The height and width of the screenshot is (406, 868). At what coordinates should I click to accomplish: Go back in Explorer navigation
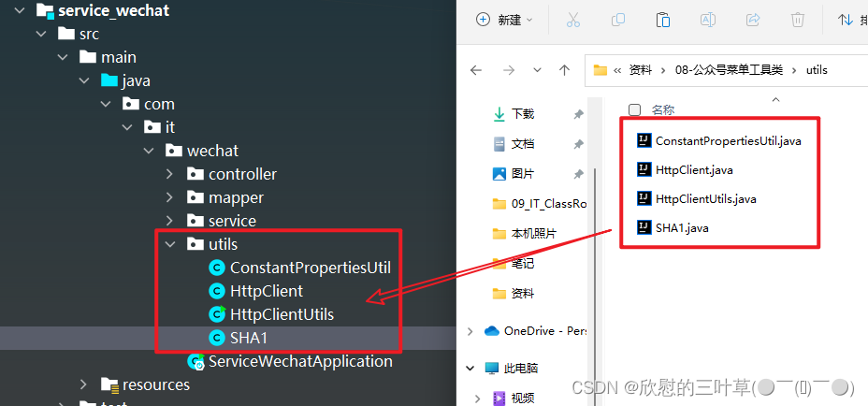[475, 70]
